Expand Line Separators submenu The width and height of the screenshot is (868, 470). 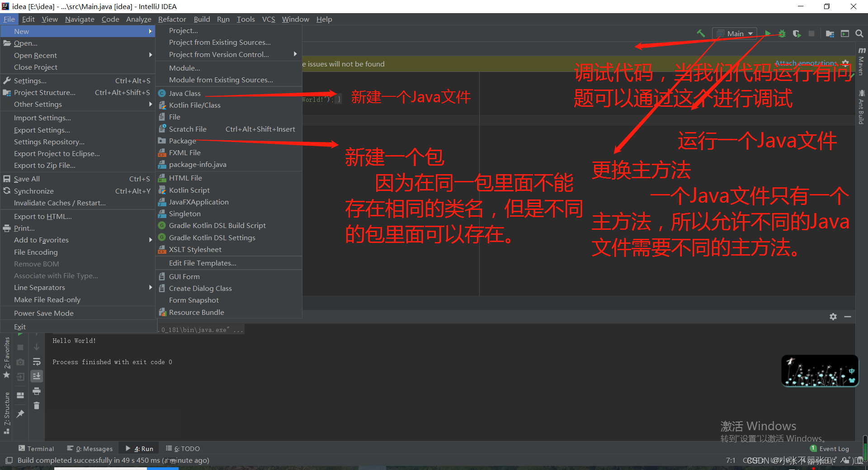click(78, 287)
